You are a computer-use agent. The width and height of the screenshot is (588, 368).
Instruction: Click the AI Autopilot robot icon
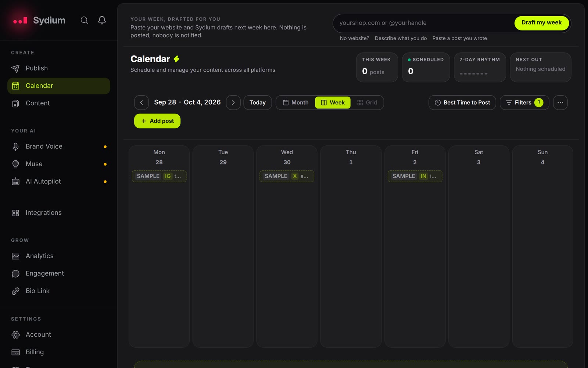[15, 181]
